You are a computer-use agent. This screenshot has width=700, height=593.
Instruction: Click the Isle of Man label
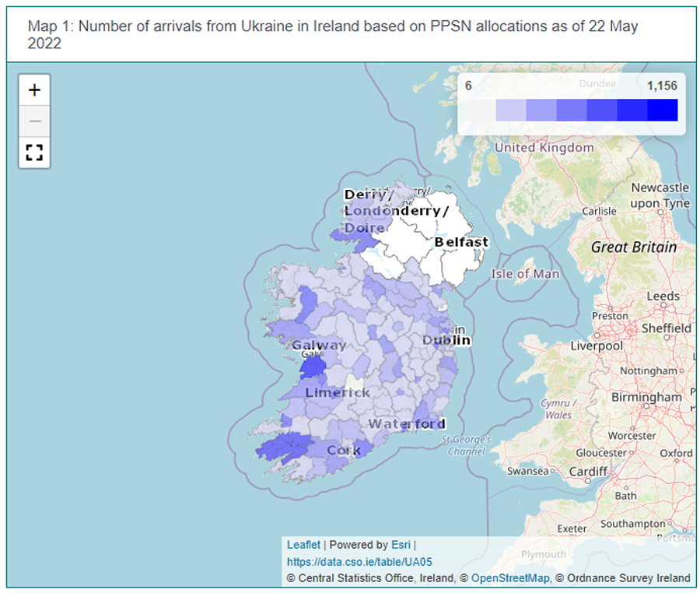[x=525, y=274]
